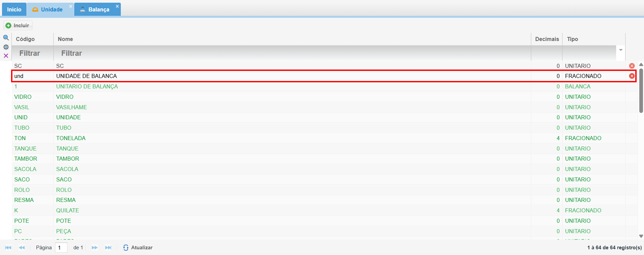Delete the UNIDADE DE BALANCA row
The width and height of the screenshot is (644, 255).
pos(632,76)
